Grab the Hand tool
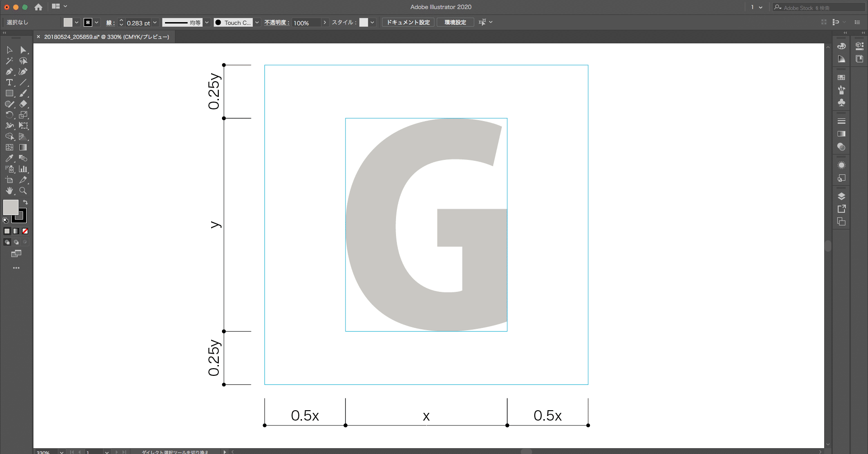Screen dimensions: 868x454 (x=9, y=190)
